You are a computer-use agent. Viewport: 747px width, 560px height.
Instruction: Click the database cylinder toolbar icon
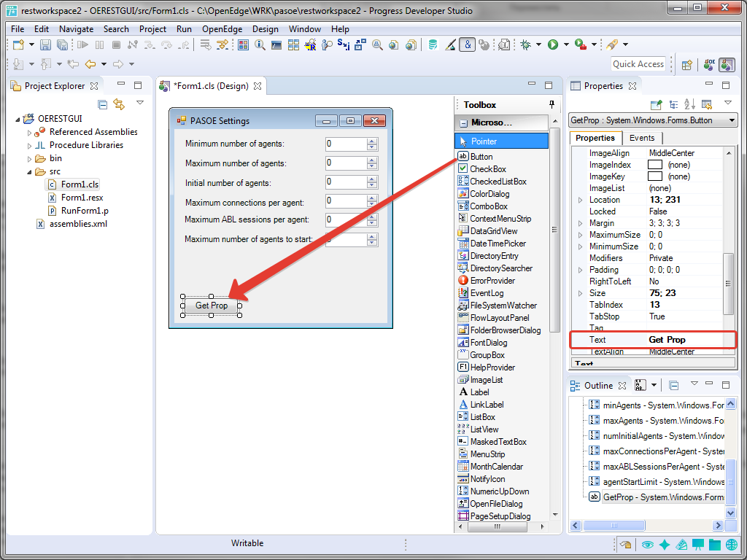433,44
